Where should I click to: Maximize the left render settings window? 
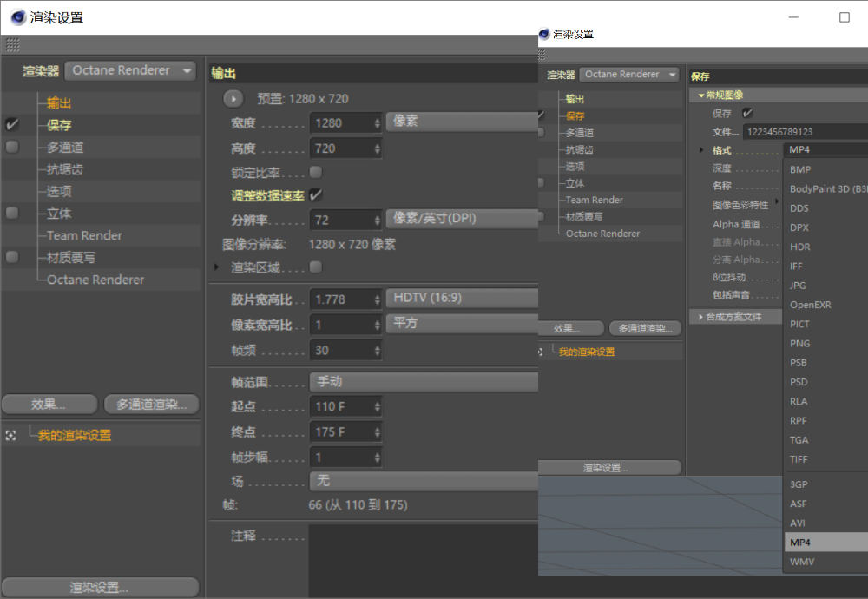(x=845, y=17)
